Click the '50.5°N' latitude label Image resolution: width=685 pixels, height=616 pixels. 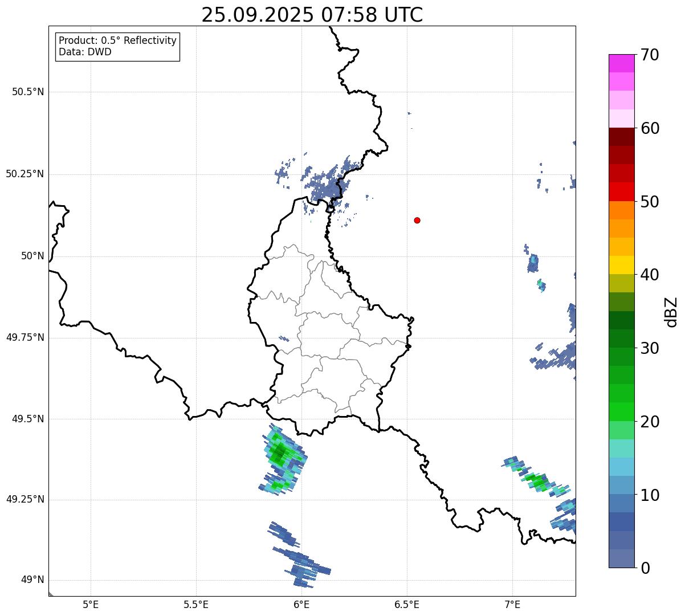[28, 92]
